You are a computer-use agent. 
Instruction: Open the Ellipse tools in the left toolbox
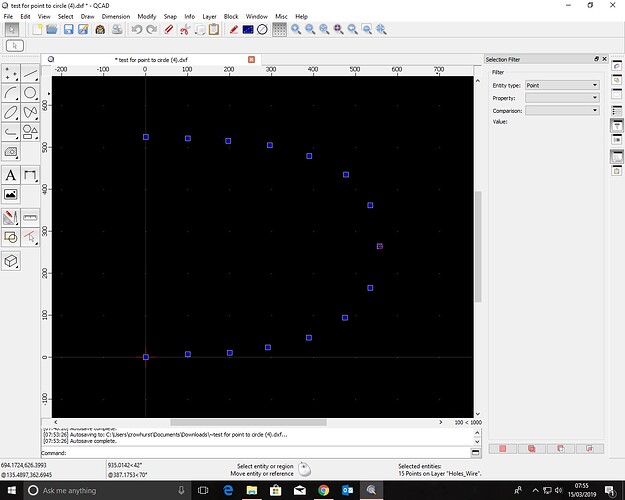coord(11,112)
